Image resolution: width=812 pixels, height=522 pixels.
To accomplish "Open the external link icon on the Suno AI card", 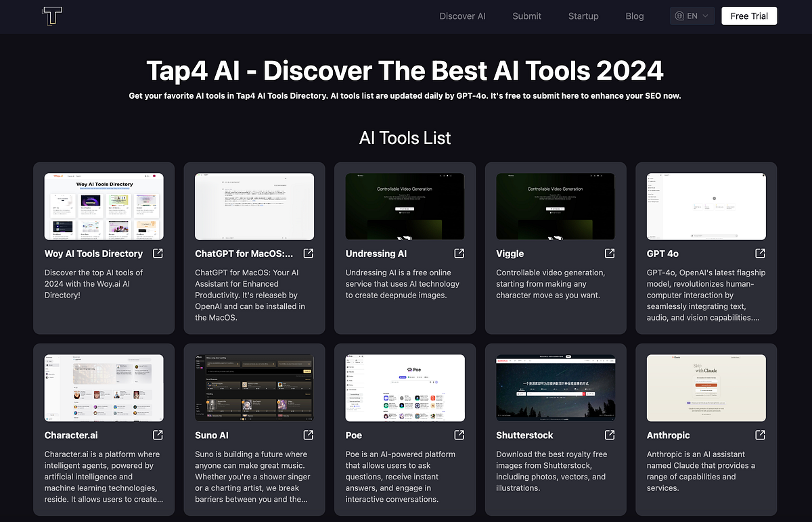I will pos(308,435).
